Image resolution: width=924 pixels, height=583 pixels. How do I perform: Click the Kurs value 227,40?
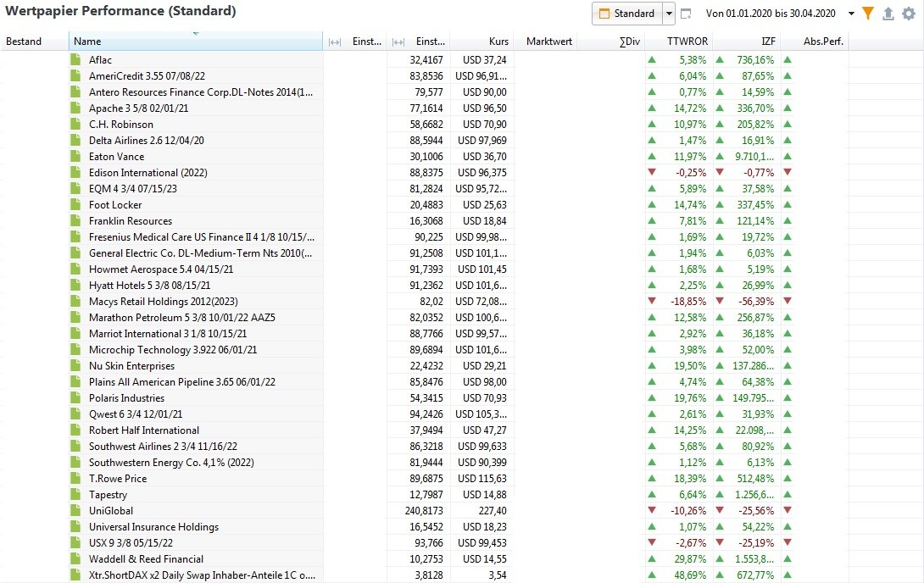493,511
